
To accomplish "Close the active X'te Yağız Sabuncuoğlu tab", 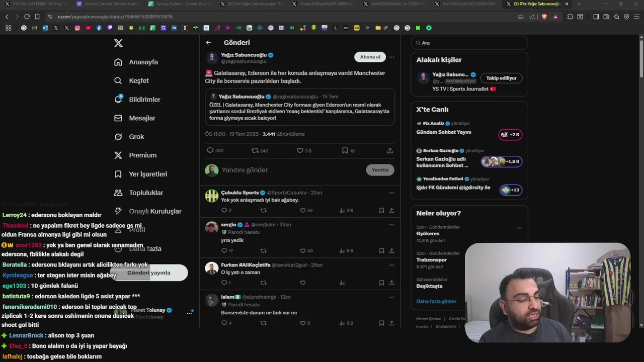I will (567, 4).
